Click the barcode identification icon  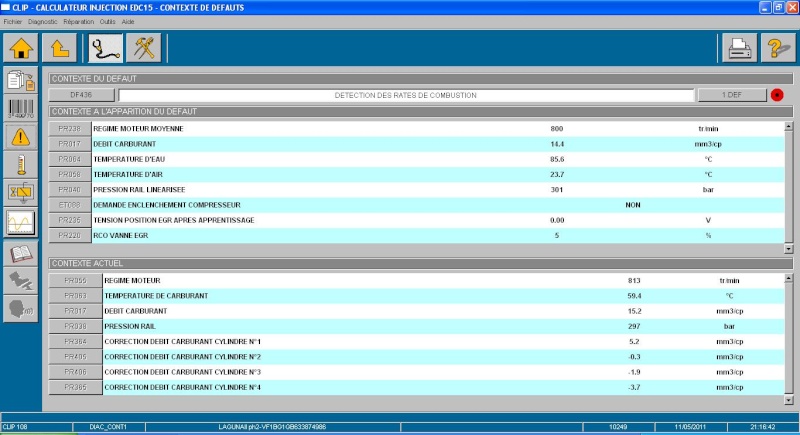click(21, 109)
